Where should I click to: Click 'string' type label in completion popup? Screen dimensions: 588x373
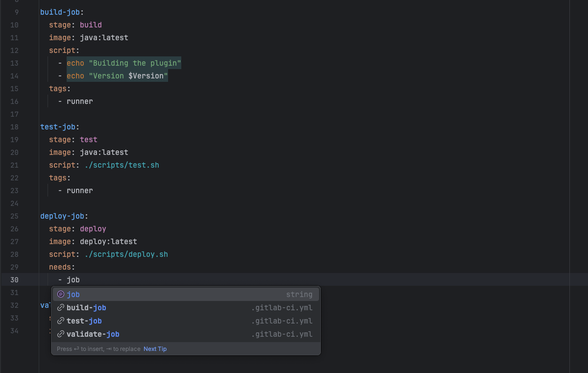pos(299,295)
